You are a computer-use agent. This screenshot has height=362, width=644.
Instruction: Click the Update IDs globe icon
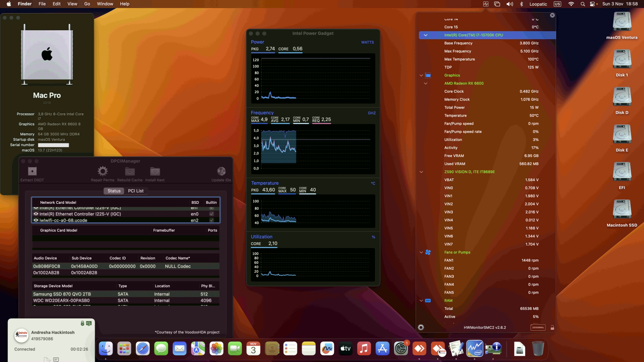(221, 171)
